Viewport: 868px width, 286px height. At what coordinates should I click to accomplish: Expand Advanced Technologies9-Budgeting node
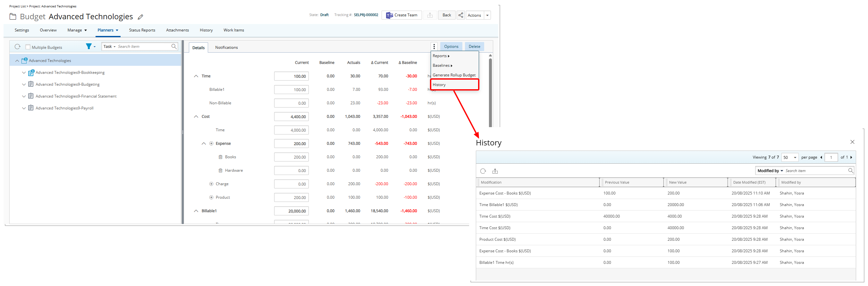(24, 84)
